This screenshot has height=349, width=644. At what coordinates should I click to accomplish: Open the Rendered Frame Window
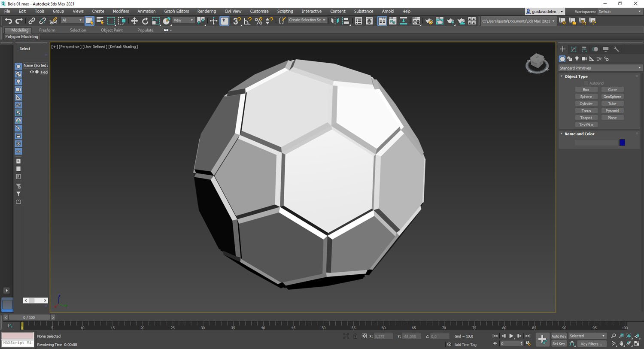[x=440, y=21]
